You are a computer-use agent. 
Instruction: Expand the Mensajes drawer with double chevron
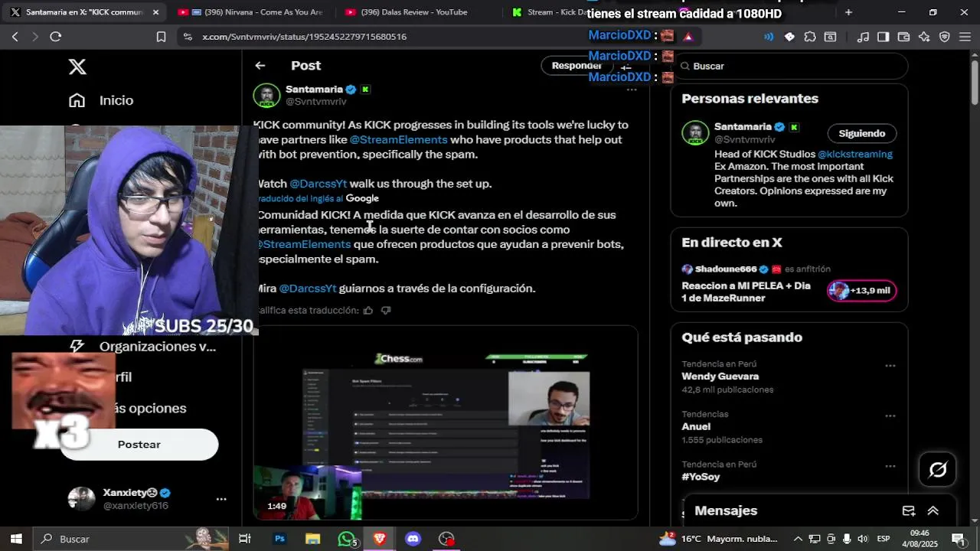pos(933,511)
